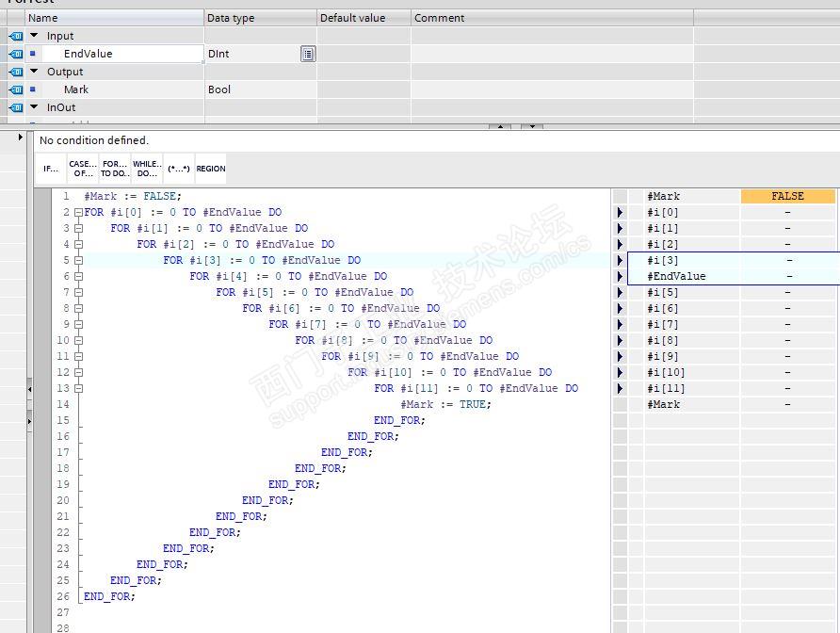Insert a CASE OF snippet

click(83, 169)
